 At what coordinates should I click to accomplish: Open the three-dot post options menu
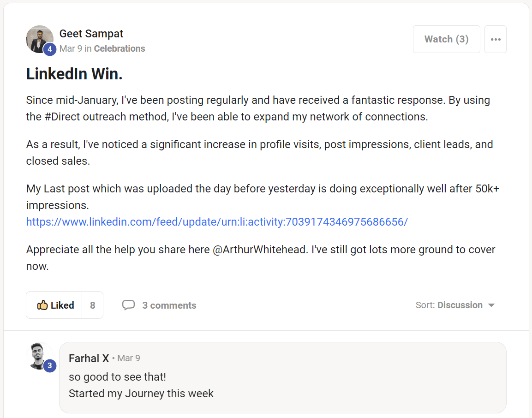pyautogui.click(x=496, y=39)
